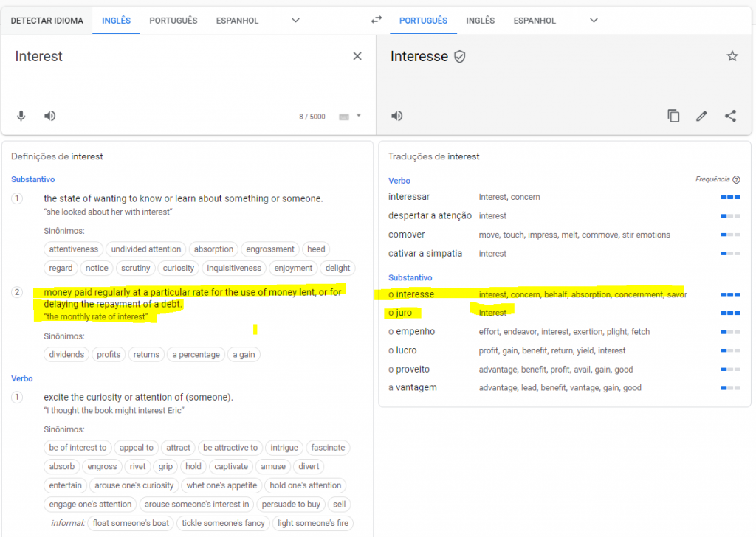
Task: Click the microphone voice input icon
Action: [21, 116]
